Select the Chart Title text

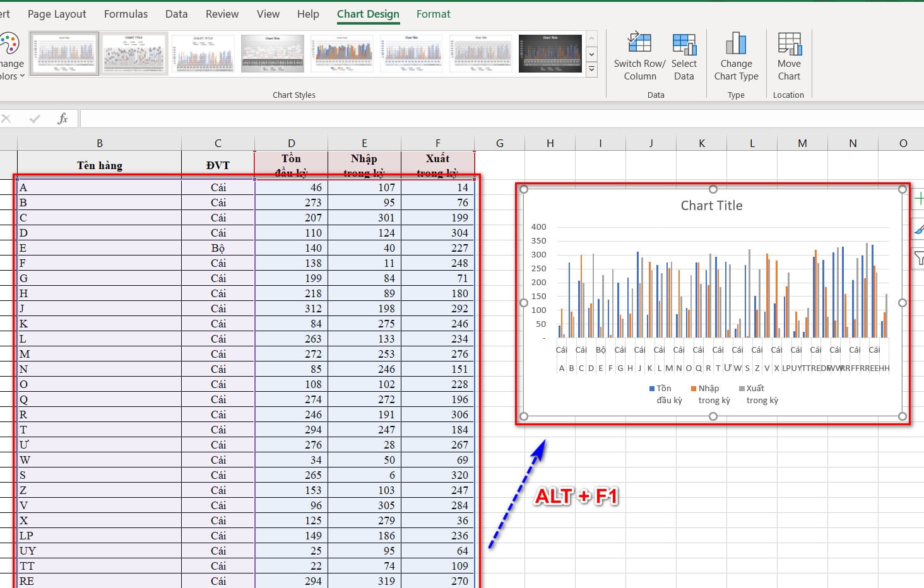[711, 206]
